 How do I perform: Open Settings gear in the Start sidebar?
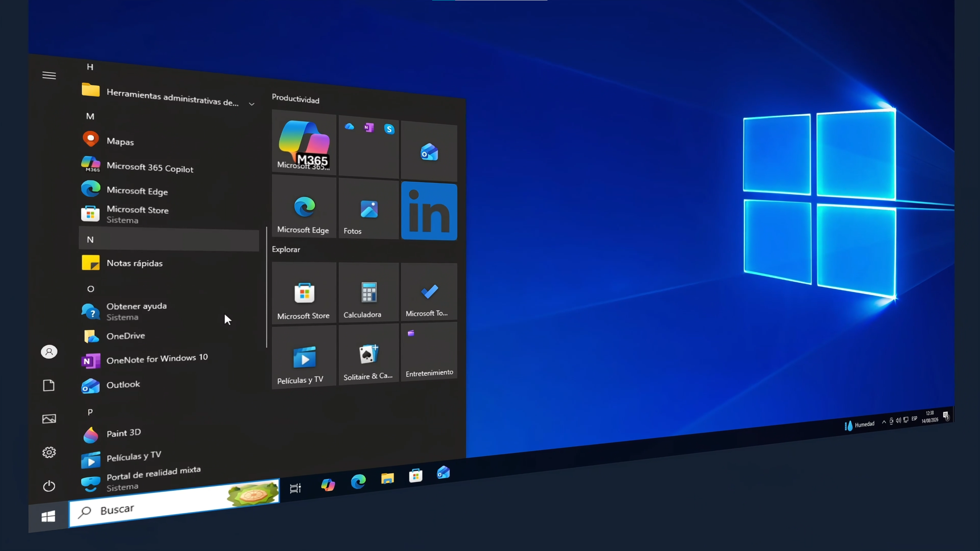pyautogui.click(x=49, y=452)
